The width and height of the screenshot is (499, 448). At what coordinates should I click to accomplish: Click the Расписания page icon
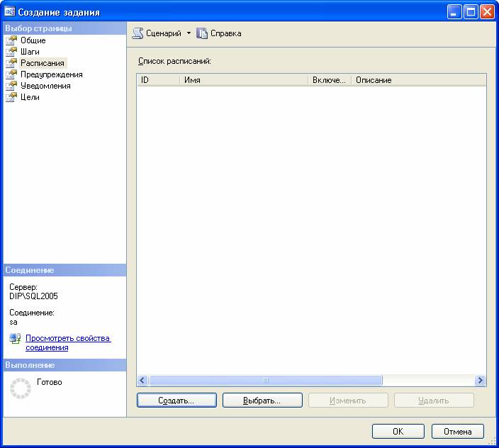[x=11, y=63]
